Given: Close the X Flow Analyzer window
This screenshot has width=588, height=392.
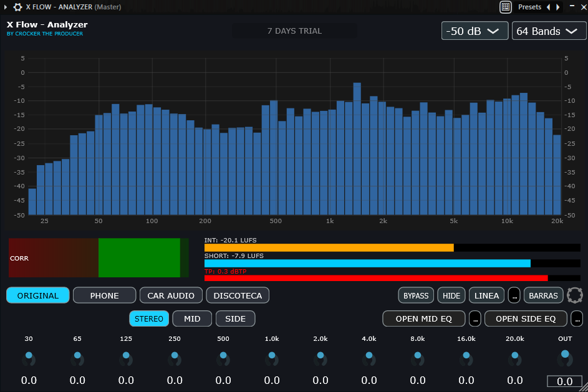Looking at the screenshot, I should (584, 7).
